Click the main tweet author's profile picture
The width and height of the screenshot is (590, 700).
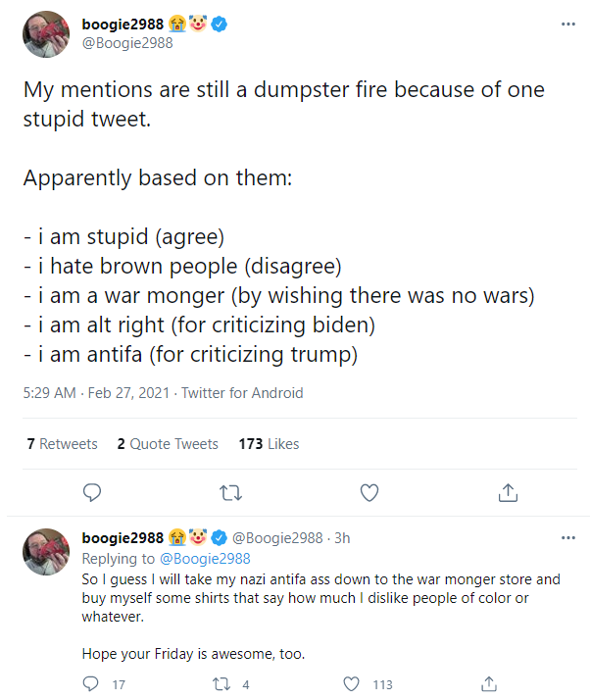[x=46, y=34]
